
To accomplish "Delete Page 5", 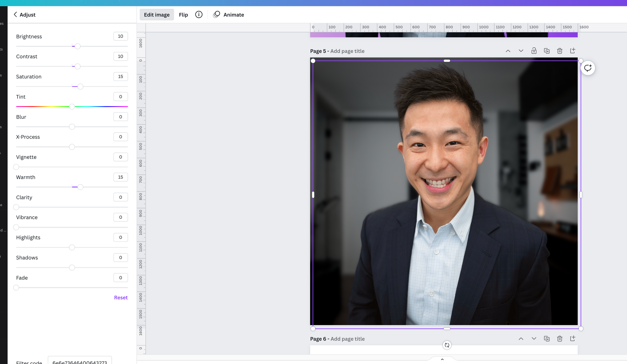I will click(x=560, y=51).
